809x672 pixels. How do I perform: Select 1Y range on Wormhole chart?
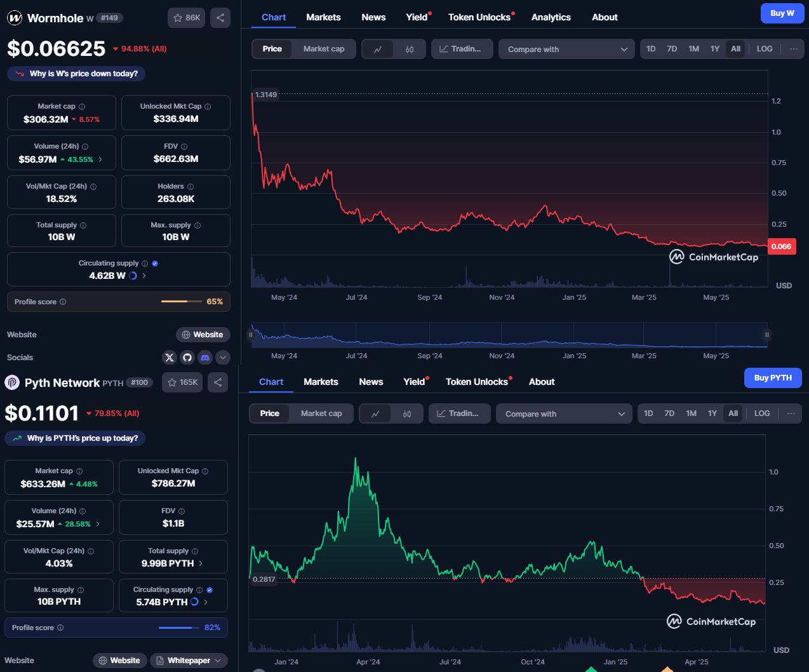pyautogui.click(x=715, y=49)
